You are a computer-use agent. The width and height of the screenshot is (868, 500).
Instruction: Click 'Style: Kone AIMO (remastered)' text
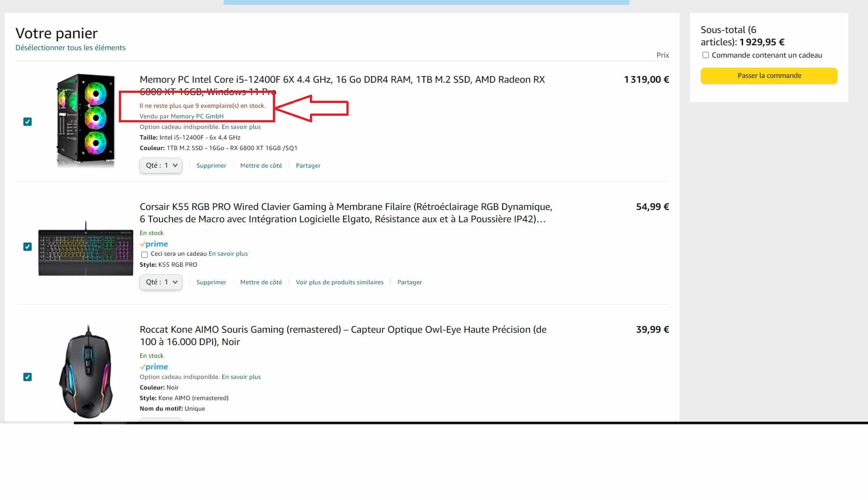pos(184,398)
